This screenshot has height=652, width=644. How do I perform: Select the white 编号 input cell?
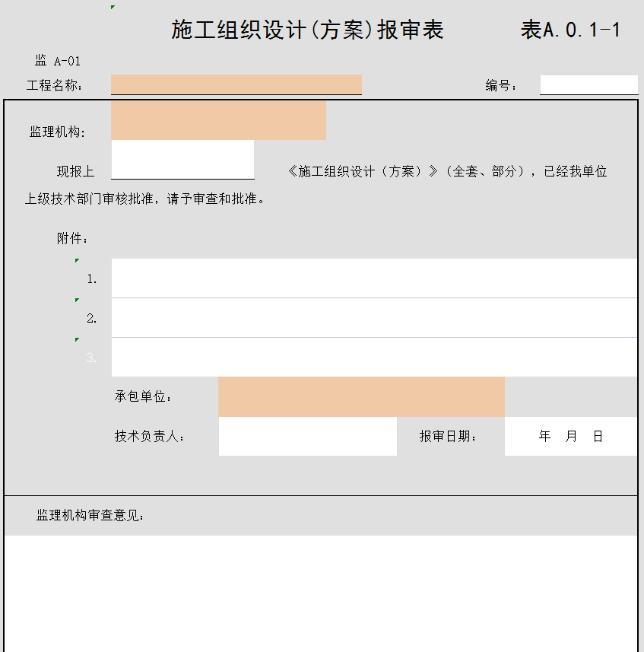point(588,84)
